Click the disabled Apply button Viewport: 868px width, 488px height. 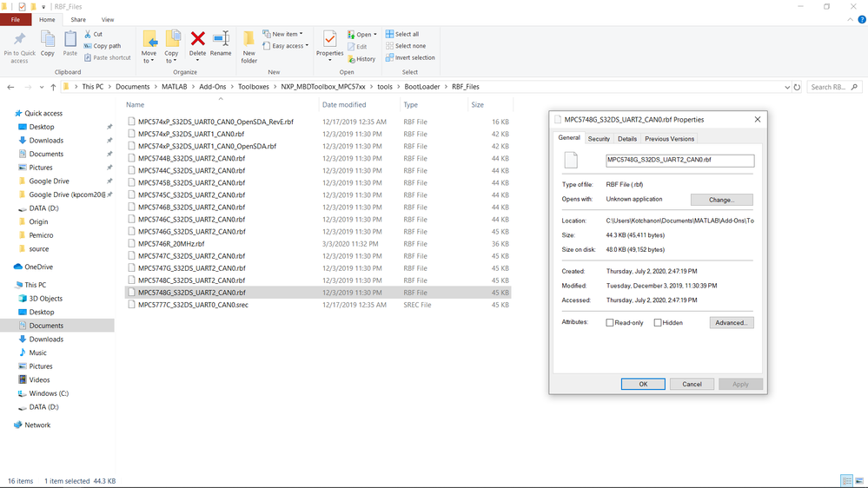[740, 384]
